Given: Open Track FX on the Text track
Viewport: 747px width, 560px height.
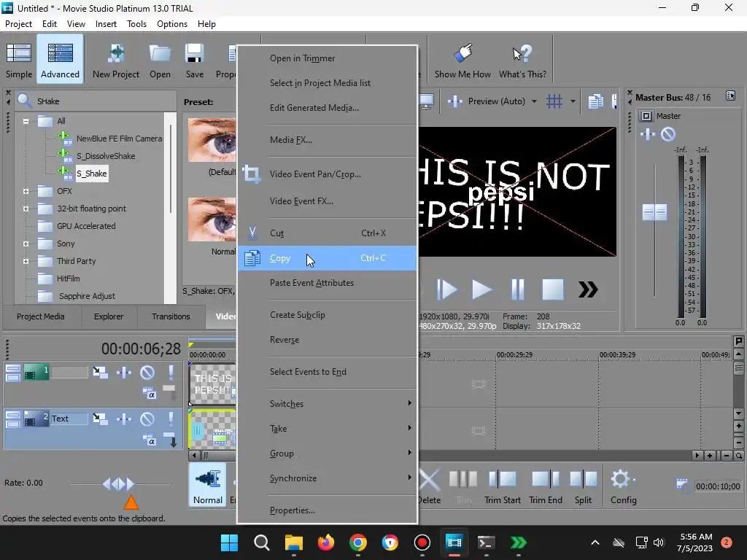Looking at the screenshot, I should (x=124, y=419).
